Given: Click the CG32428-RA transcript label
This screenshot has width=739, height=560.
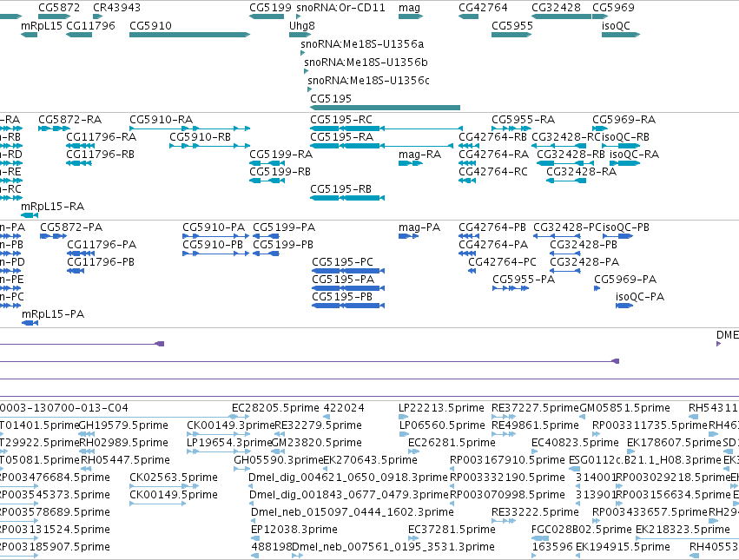Looking at the screenshot, I should 582,172.
